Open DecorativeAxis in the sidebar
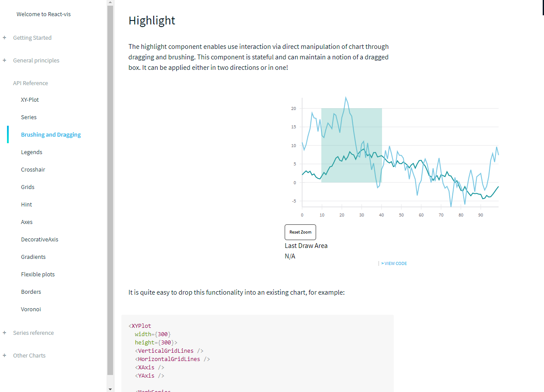Screen dimensions: 544x392 tap(39, 240)
